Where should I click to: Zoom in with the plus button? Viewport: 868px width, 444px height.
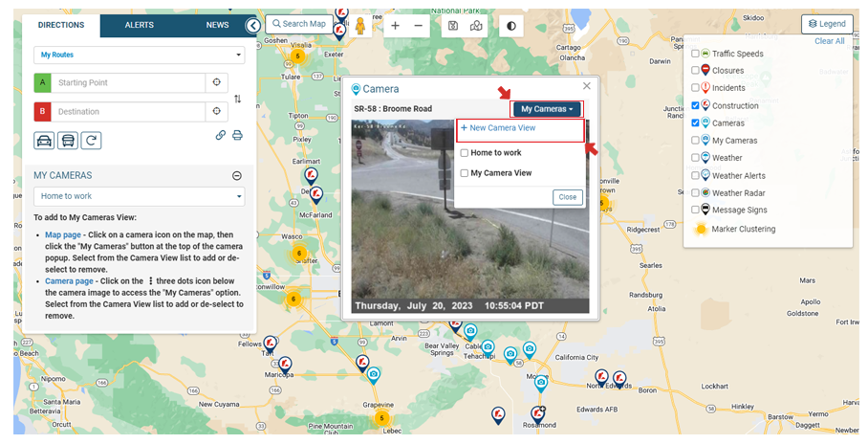click(x=395, y=26)
